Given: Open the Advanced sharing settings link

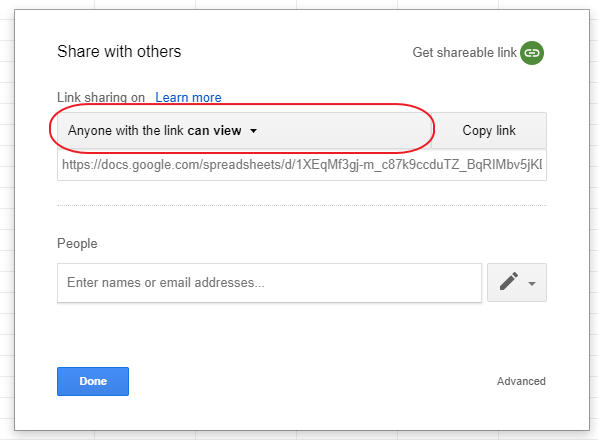Looking at the screenshot, I should click(x=521, y=381).
